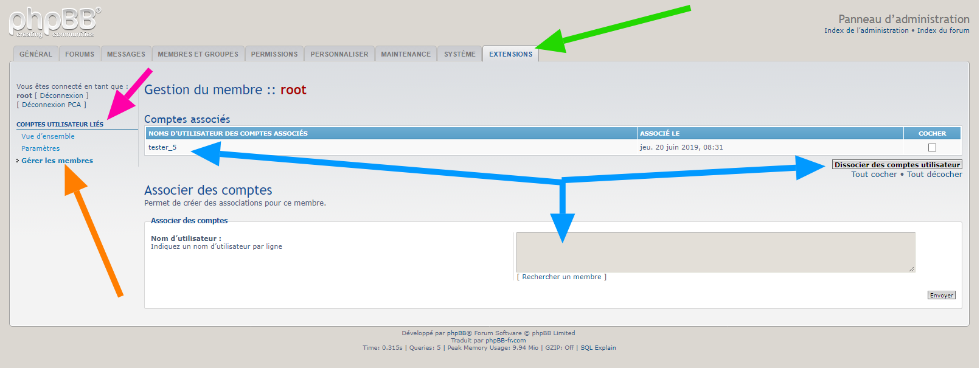This screenshot has height=368, width=980.
Task: Open Rechercher un membre link
Action: click(x=561, y=277)
